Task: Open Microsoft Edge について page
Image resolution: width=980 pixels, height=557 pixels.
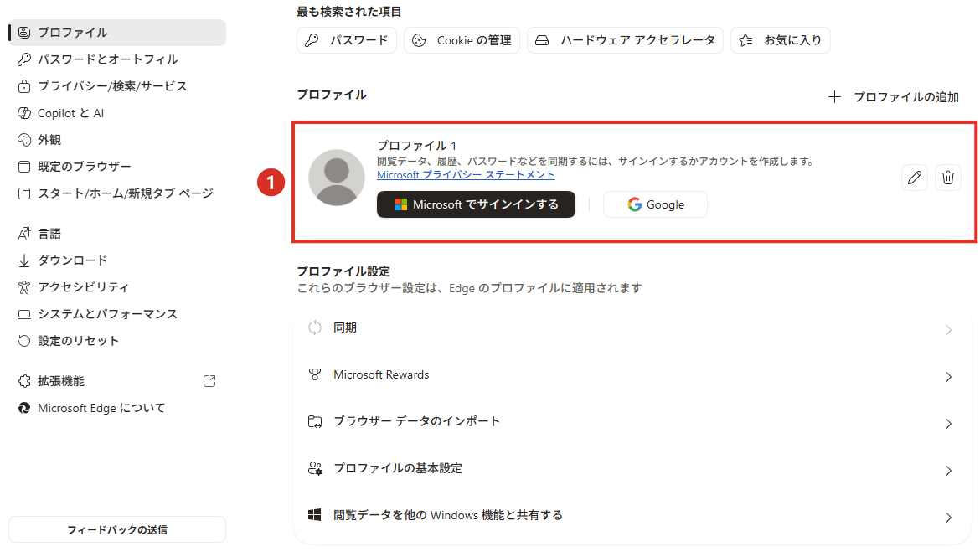Action: pyautogui.click(x=117, y=408)
